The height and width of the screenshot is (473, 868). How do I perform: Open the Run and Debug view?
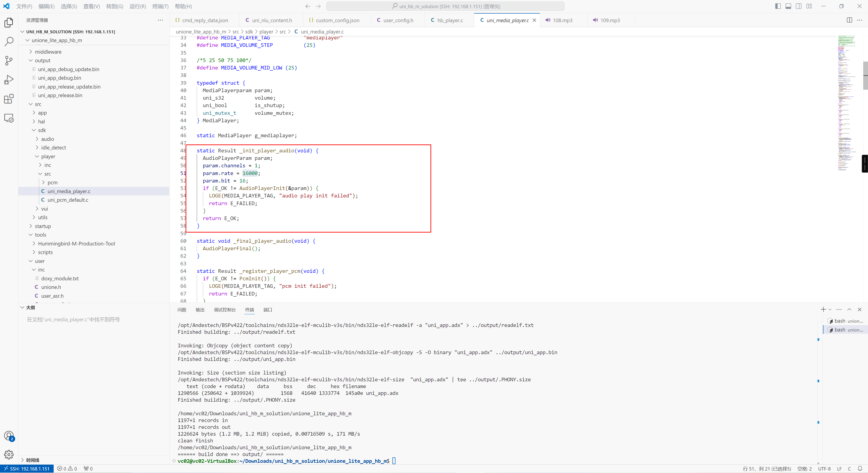point(9,80)
